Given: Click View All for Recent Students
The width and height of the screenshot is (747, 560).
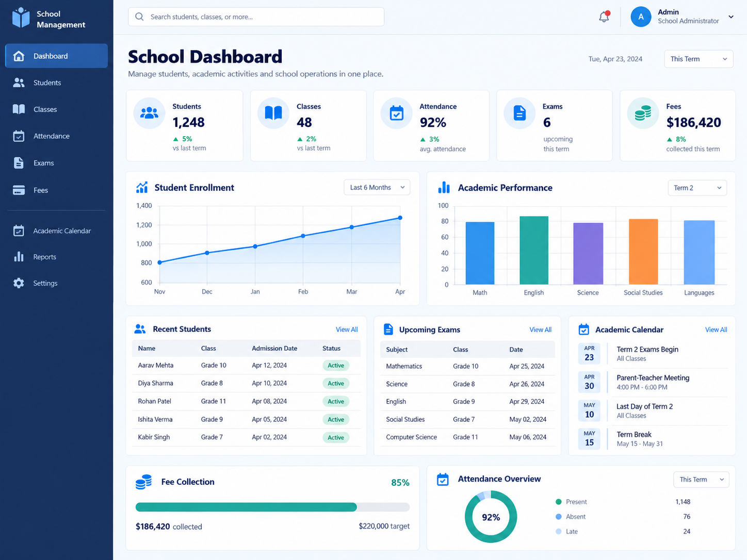Looking at the screenshot, I should pos(347,330).
